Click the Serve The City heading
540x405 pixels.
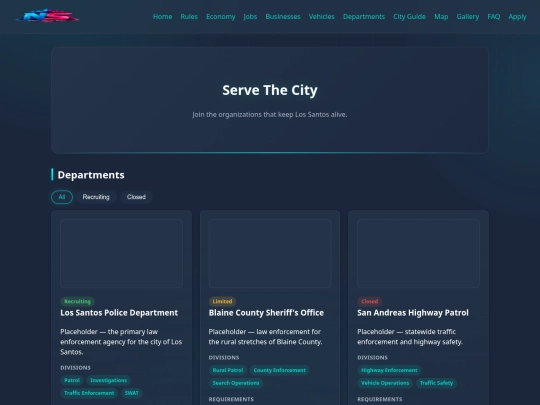[270, 90]
